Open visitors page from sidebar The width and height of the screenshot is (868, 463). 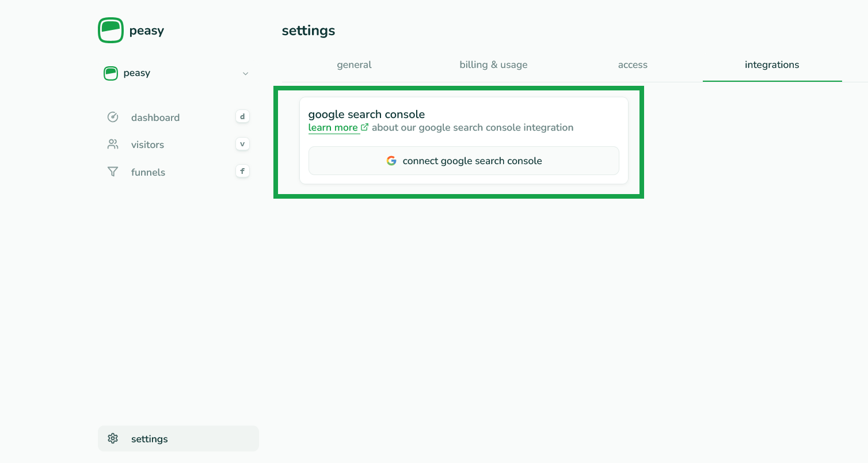[147, 145]
